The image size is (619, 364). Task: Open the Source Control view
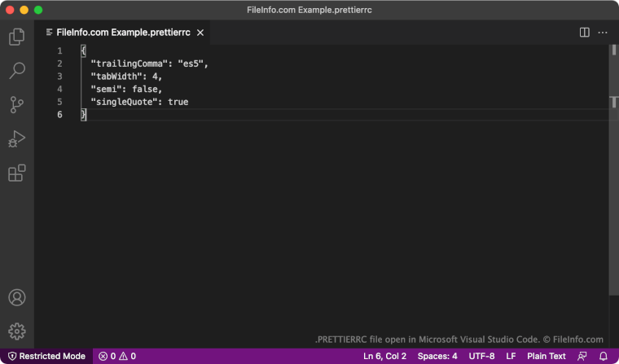(16, 104)
